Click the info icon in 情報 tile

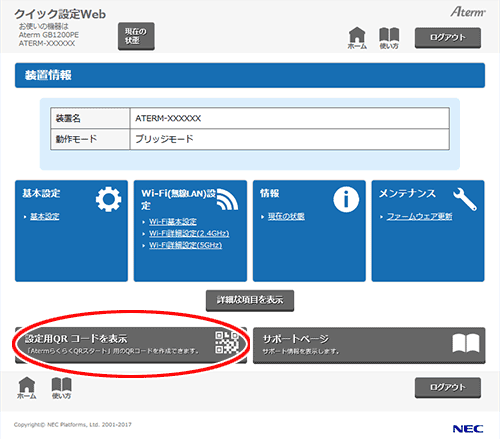(x=346, y=199)
